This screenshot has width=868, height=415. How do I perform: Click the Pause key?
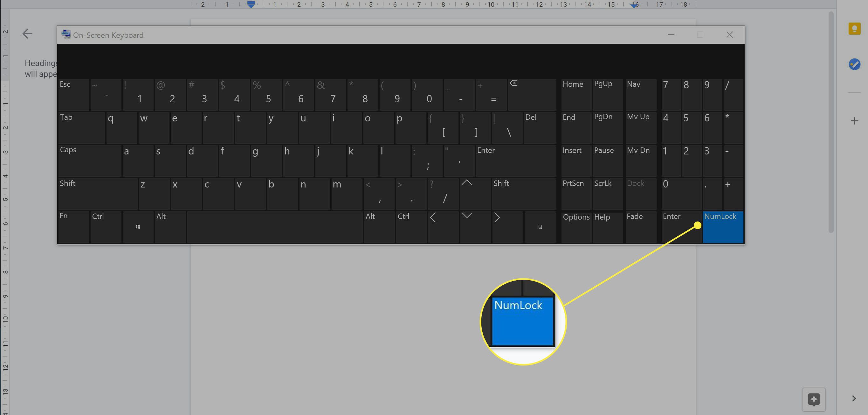(608, 161)
